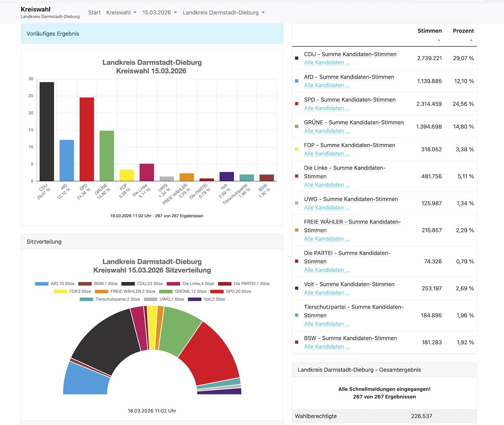
Task: Click the SPD red marker in table
Action: [x=296, y=104]
